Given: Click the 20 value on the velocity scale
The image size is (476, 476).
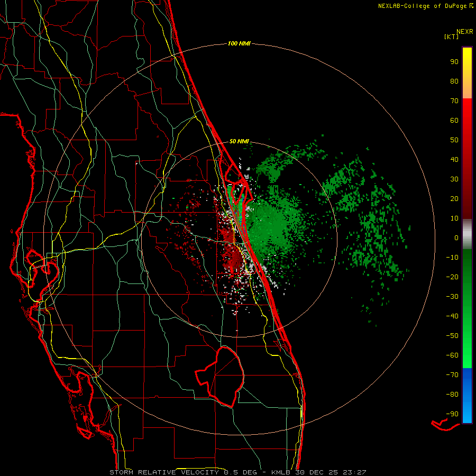Looking at the screenshot, I should [x=454, y=198].
